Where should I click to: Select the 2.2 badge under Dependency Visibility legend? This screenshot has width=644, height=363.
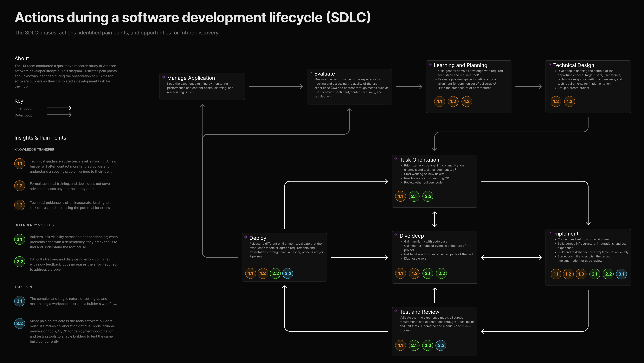(20, 262)
